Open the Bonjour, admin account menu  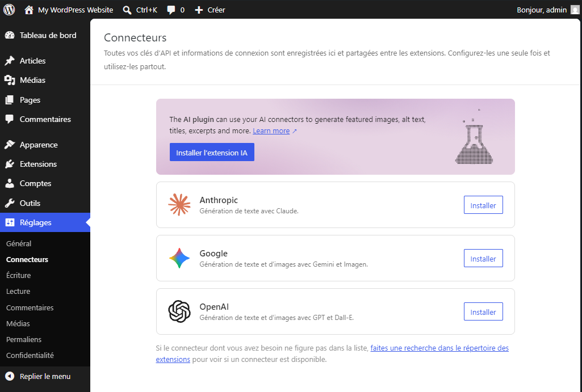[x=548, y=10]
